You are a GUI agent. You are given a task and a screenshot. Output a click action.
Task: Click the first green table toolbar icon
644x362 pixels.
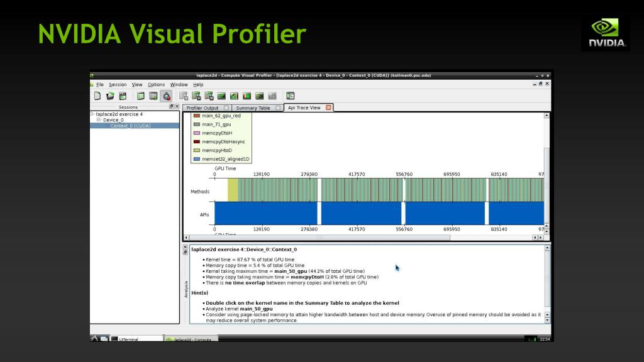click(x=196, y=96)
